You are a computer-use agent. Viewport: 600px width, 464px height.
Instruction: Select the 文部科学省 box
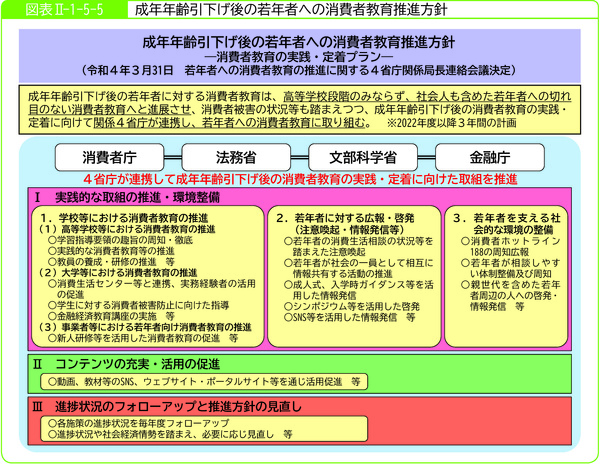pos(363,157)
